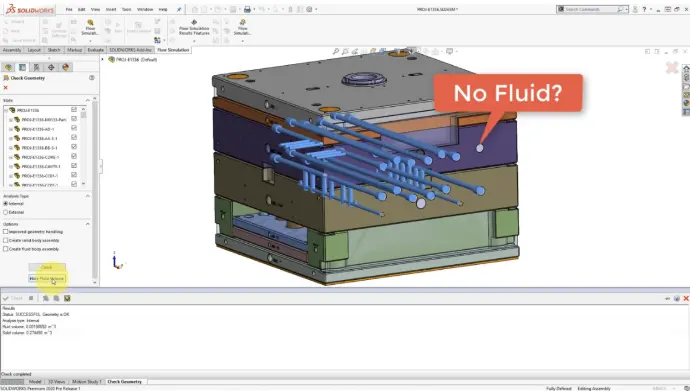Collapse the Analysis Type section chevron
Viewport: 690px width, 391px height.
coord(88,196)
